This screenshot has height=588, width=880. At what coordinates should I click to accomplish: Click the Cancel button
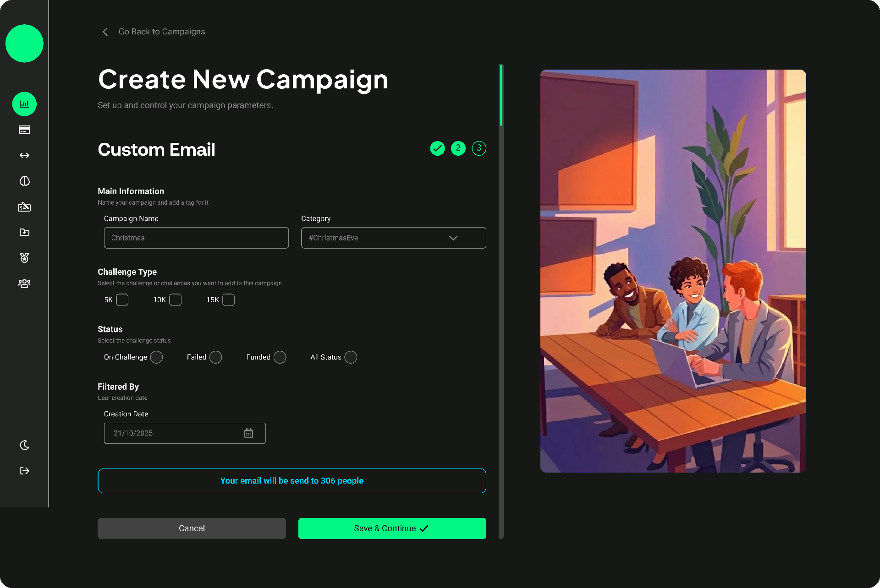click(x=192, y=528)
